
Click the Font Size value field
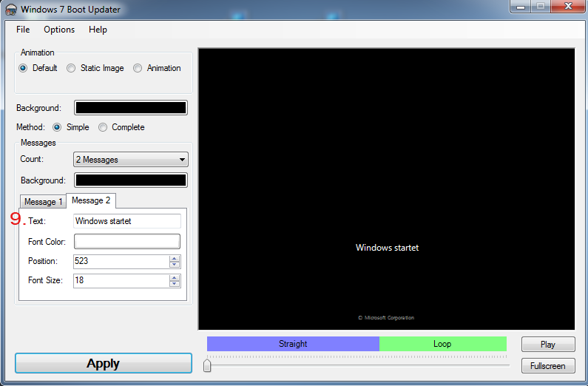point(121,280)
